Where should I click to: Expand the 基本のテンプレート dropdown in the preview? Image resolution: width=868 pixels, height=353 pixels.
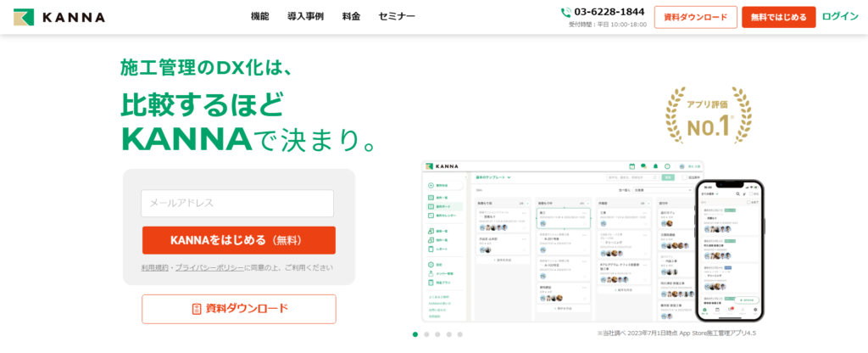coord(493,177)
